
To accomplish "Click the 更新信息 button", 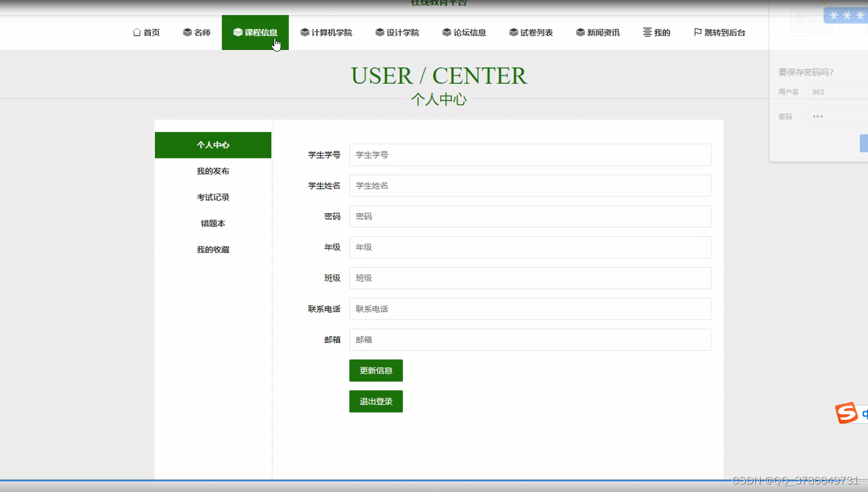I will [x=376, y=370].
